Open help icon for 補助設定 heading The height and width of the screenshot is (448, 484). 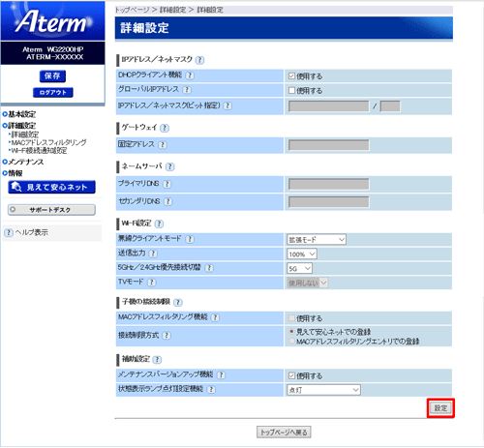coord(157,360)
